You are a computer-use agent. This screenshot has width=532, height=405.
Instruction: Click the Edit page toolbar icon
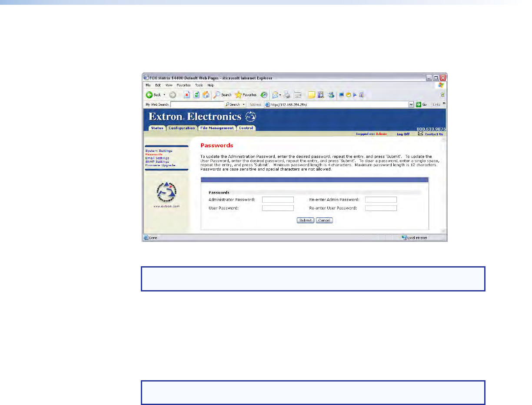pos(298,94)
